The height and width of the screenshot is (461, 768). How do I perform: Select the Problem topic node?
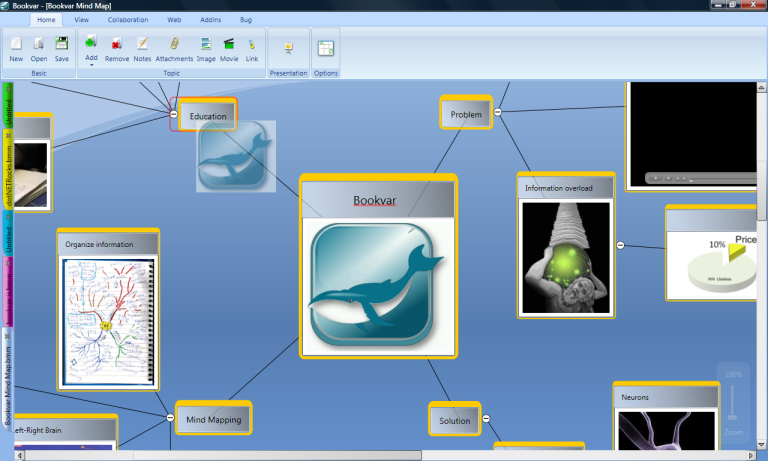[466, 112]
